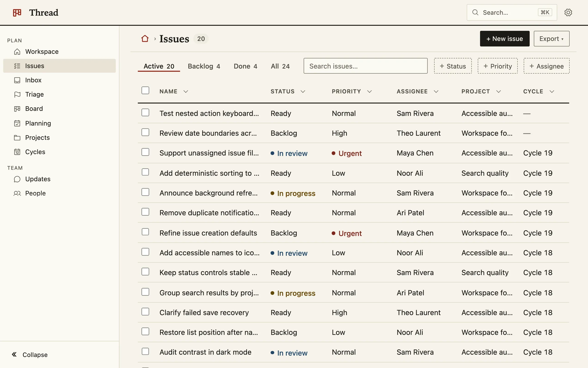
Task: Switch to the Done 4 tab
Action: coord(245,66)
